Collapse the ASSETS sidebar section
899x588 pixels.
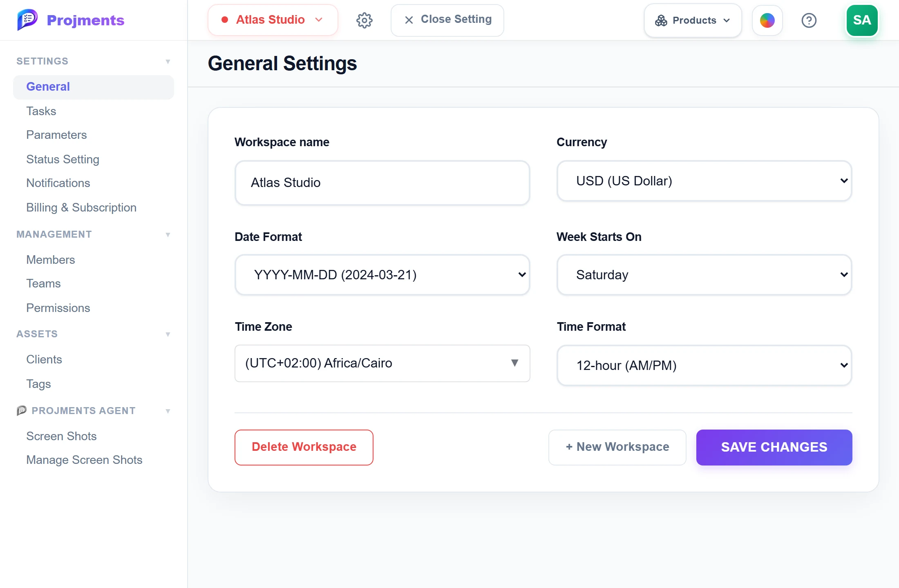(x=168, y=334)
